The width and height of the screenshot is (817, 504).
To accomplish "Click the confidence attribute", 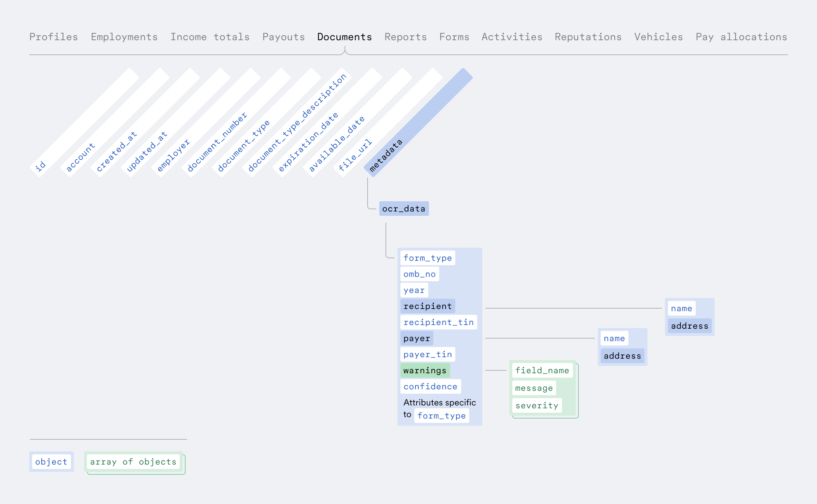I will pyautogui.click(x=430, y=386).
